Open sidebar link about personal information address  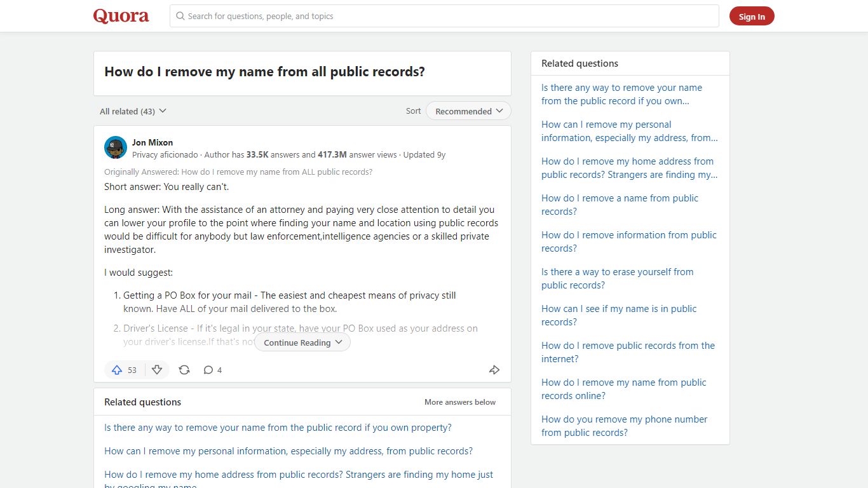coord(630,131)
